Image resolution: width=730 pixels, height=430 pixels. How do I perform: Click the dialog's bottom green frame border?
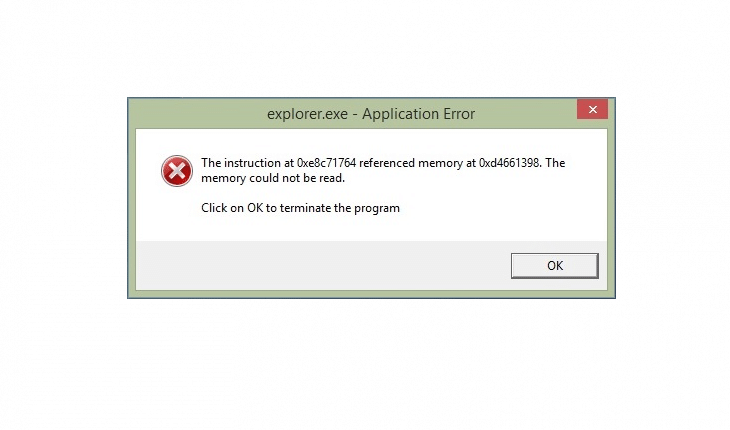(371, 294)
